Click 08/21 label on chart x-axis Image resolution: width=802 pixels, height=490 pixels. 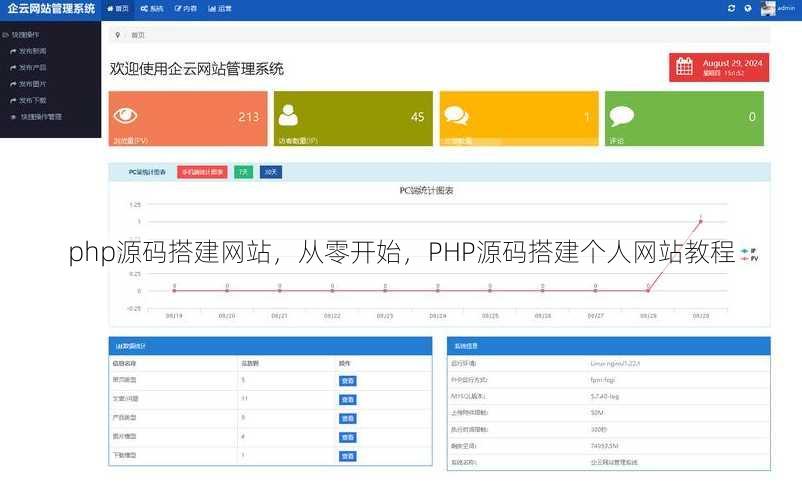click(x=279, y=316)
